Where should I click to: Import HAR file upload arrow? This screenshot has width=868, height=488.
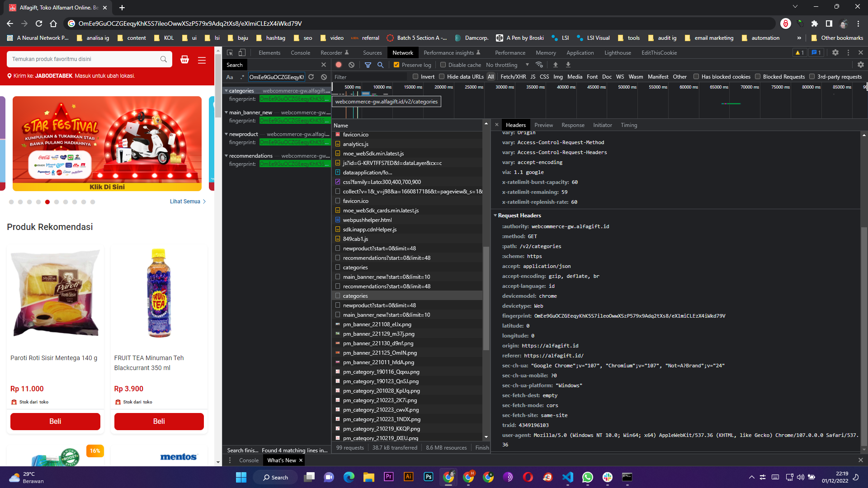click(556, 65)
